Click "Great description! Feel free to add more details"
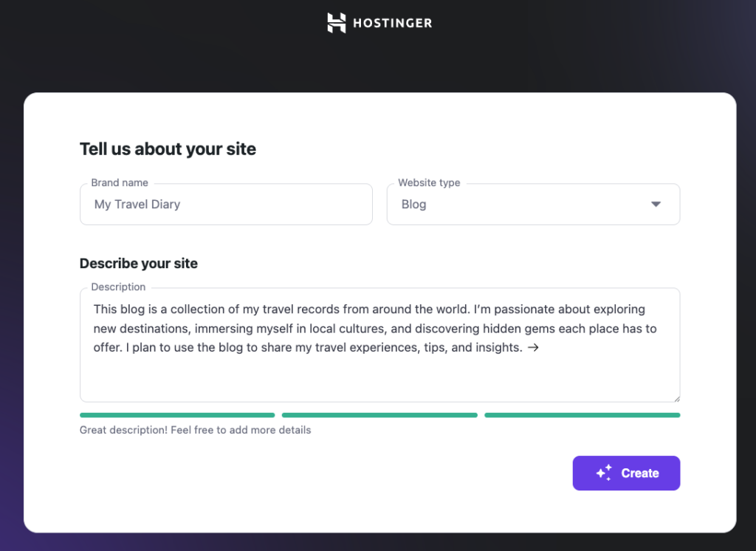 coord(195,430)
